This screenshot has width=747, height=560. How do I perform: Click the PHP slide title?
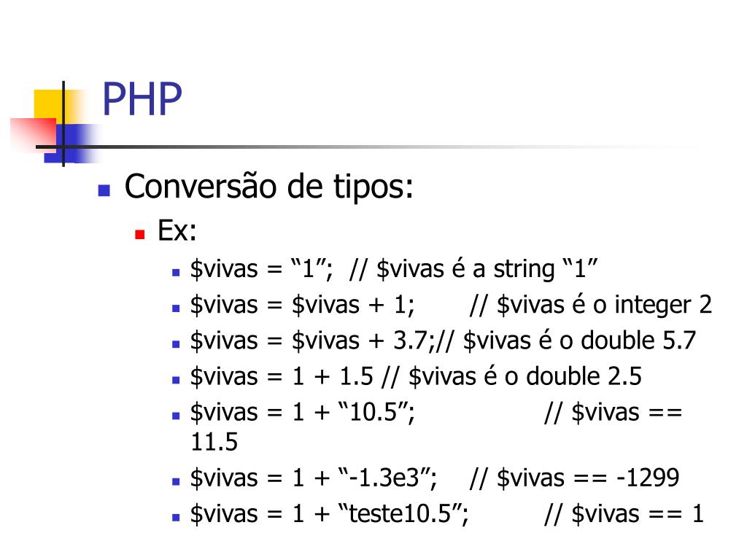142,99
